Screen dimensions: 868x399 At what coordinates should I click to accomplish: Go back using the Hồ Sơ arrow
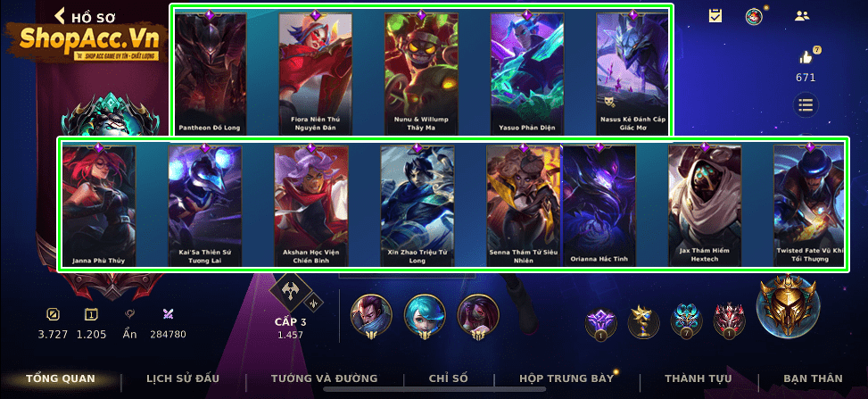60,15
